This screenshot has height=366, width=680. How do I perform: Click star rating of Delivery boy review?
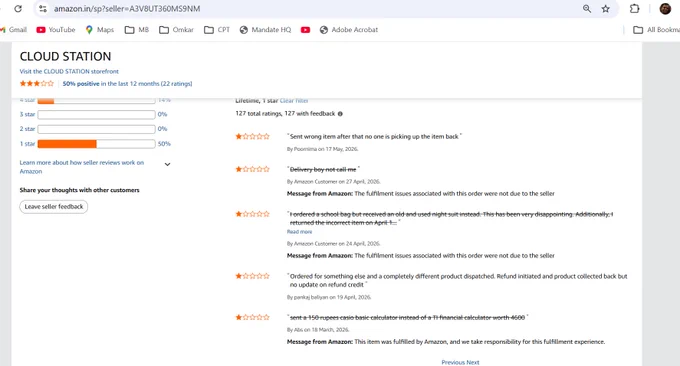[252, 169]
